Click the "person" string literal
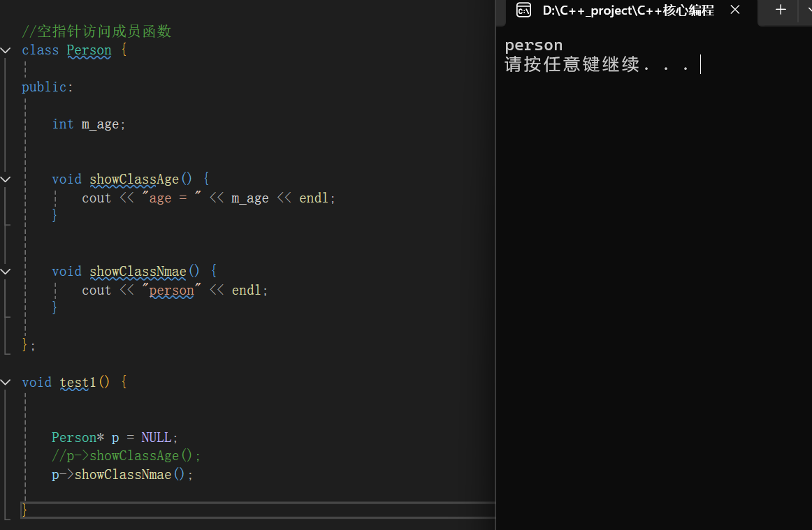The image size is (812, 530). point(171,290)
